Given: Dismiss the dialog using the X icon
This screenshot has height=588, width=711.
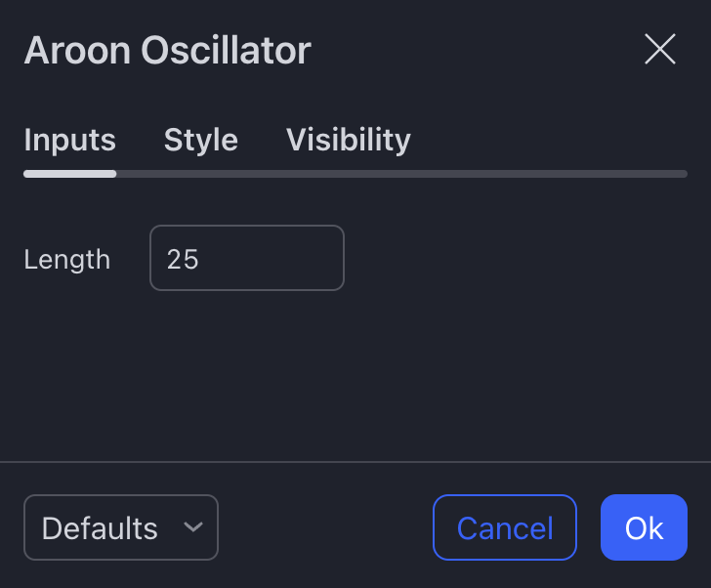Looking at the screenshot, I should click(660, 49).
